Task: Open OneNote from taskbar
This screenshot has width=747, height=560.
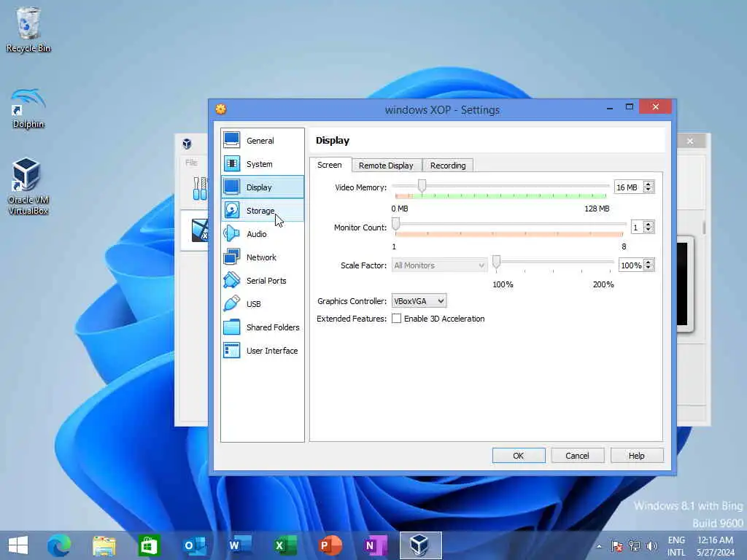Action: [376, 545]
